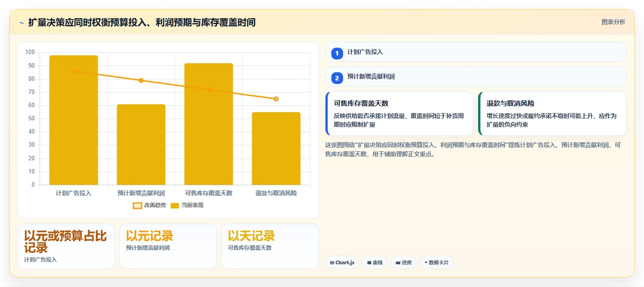The height and width of the screenshot is (287, 644).
Task: Select the 数据卡片 tag chip
Action: pyautogui.click(x=437, y=262)
